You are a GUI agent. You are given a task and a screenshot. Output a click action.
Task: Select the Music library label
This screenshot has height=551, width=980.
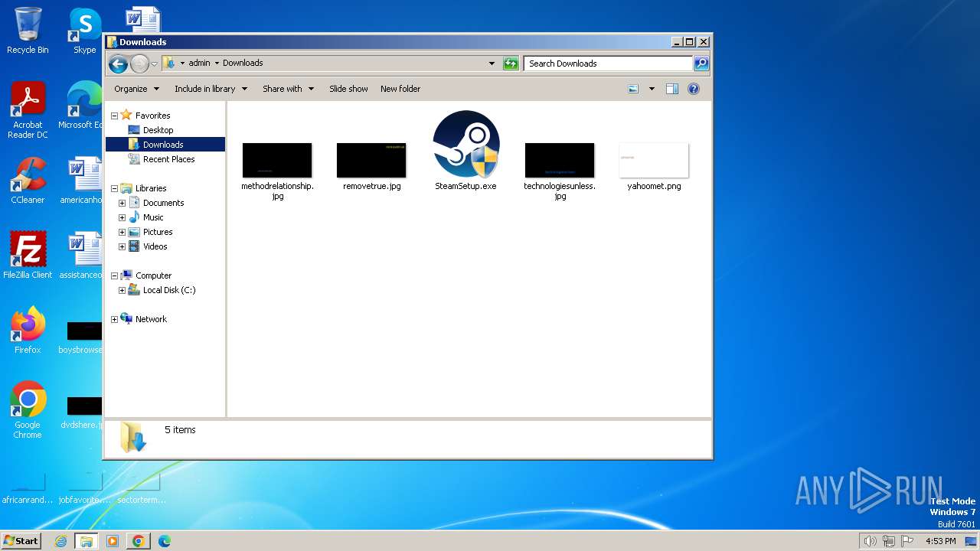click(153, 217)
